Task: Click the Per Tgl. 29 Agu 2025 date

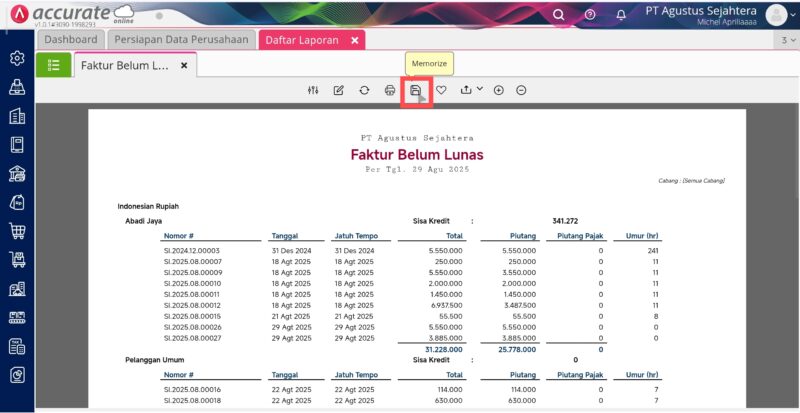Action: coord(417,169)
